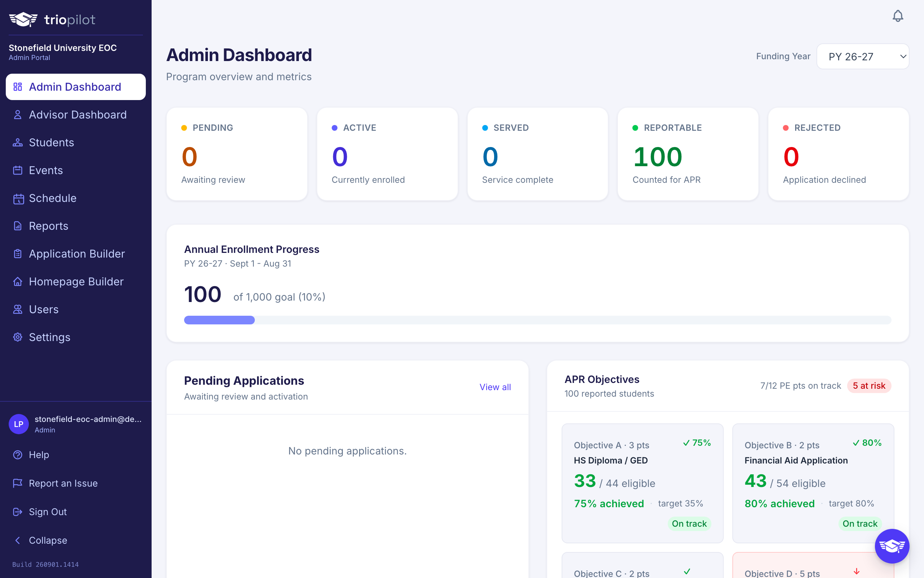Open the floating graduation cap assistant button
Screen dimensions: 924x578
[892, 546]
